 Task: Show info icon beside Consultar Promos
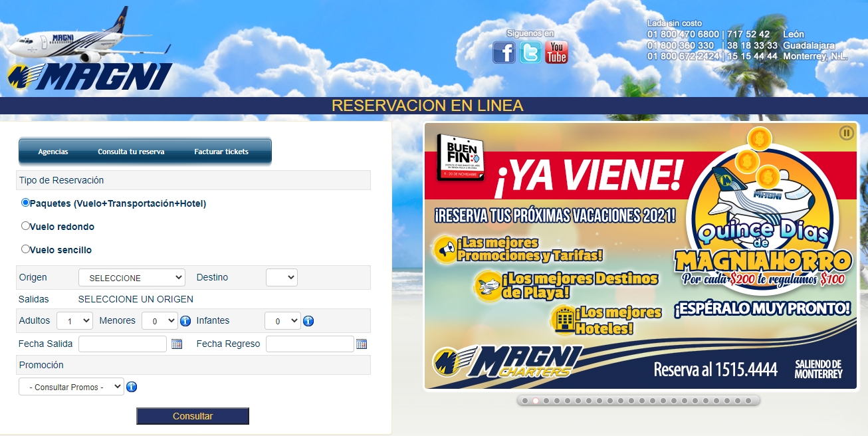(132, 387)
